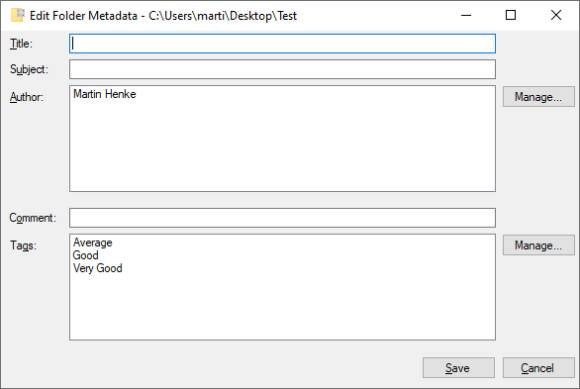This screenshot has width=580, height=389.
Task: Click the Title: label
Action: click(x=21, y=44)
